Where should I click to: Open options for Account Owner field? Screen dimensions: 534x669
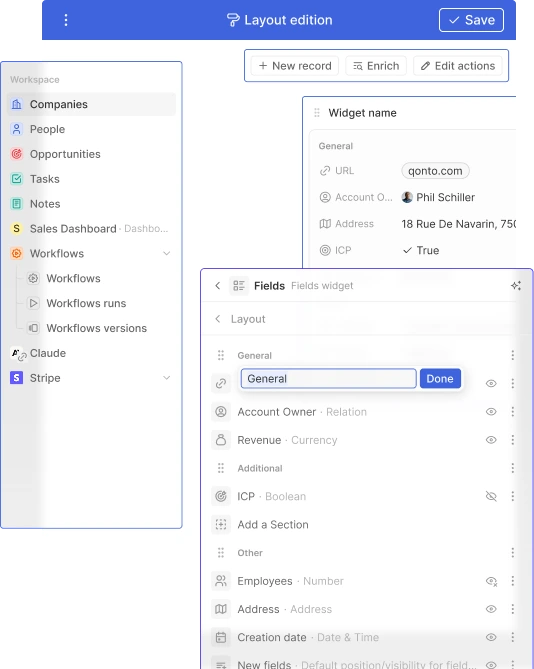512,412
